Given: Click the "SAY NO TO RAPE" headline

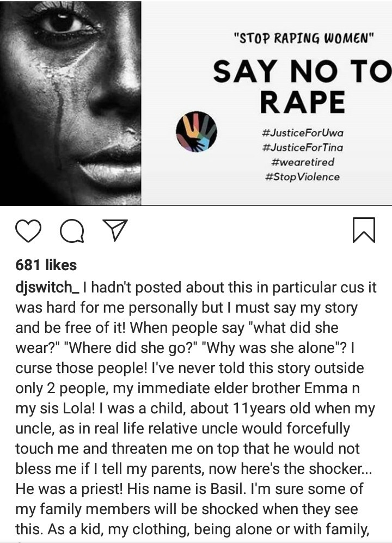Looking at the screenshot, I should point(302,86).
